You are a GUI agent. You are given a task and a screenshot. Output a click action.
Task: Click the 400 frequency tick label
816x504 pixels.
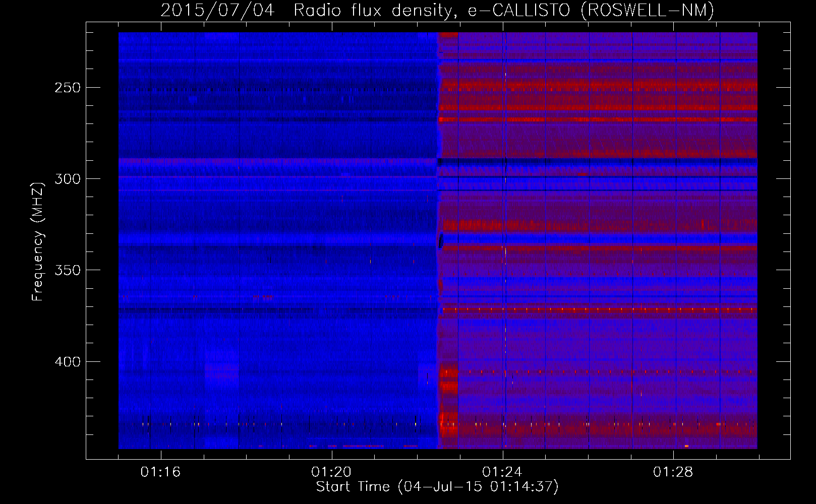point(68,362)
